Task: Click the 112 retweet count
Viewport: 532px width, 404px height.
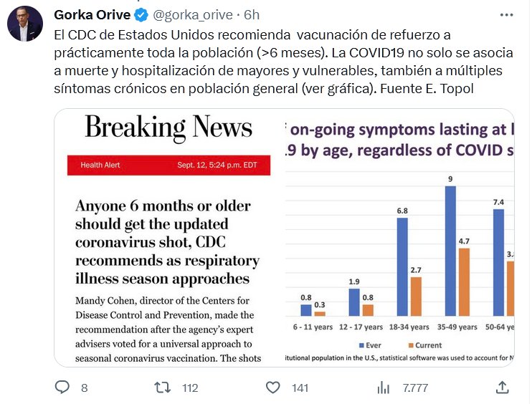Action: pos(190,388)
